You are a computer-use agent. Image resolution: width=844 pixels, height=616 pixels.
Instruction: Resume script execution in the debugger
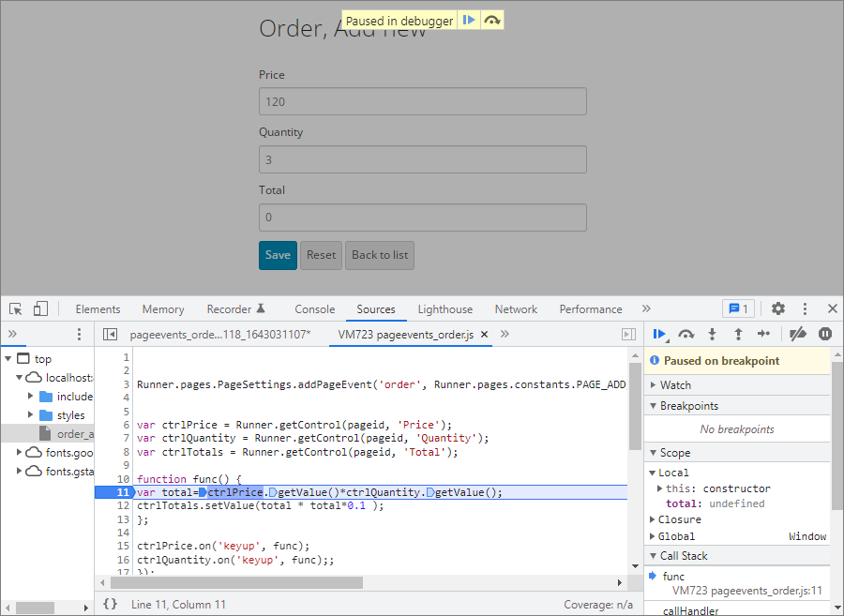tap(659, 334)
